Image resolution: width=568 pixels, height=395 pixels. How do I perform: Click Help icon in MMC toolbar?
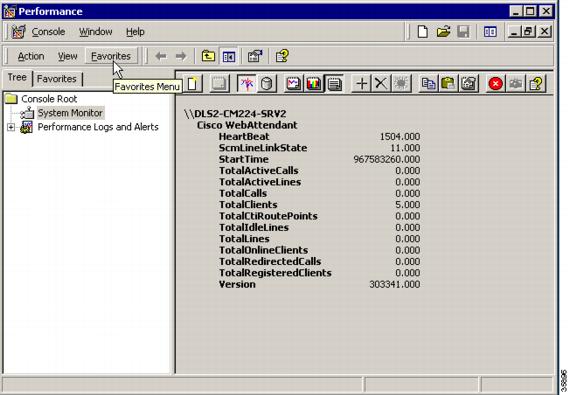point(282,56)
